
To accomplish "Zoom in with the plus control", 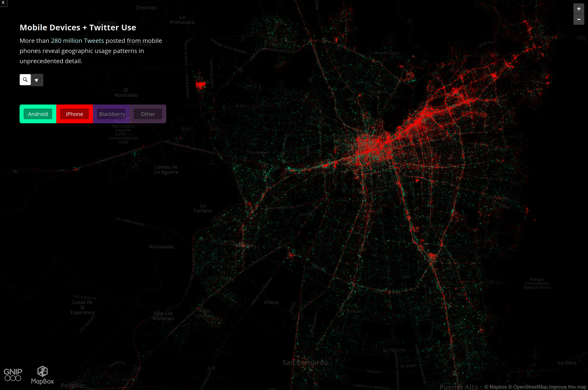I will 579,9.
